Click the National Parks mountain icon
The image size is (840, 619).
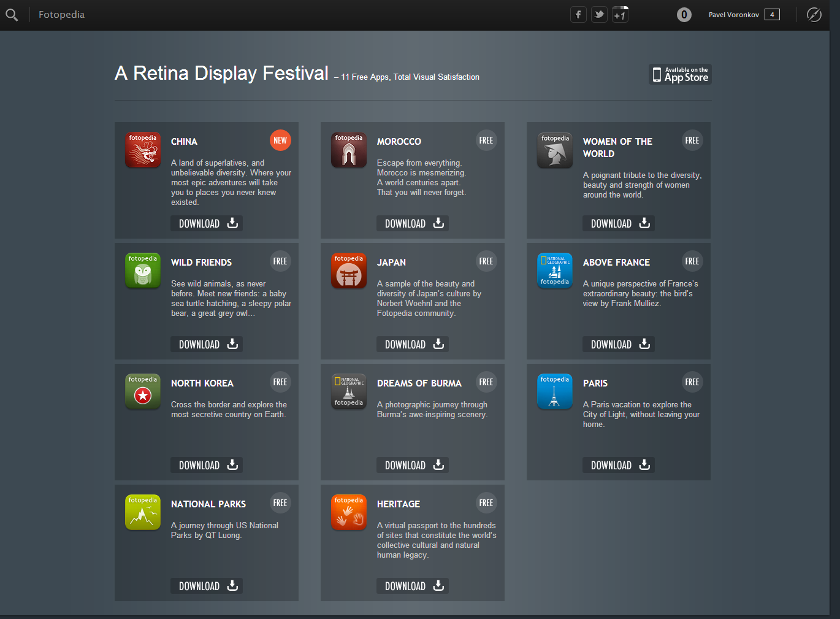(143, 512)
